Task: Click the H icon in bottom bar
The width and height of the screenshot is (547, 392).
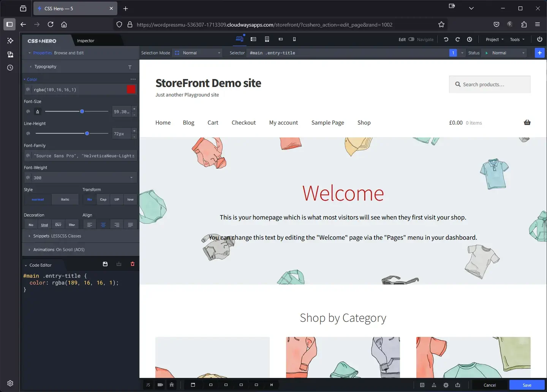Action: click(272, 385)
